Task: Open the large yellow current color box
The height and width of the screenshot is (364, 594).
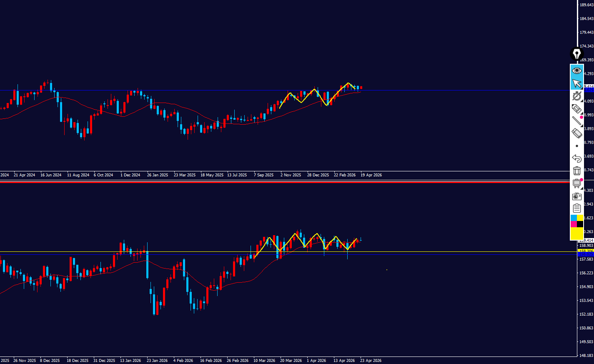Action: pyautogui.click(x=577, y=233)
